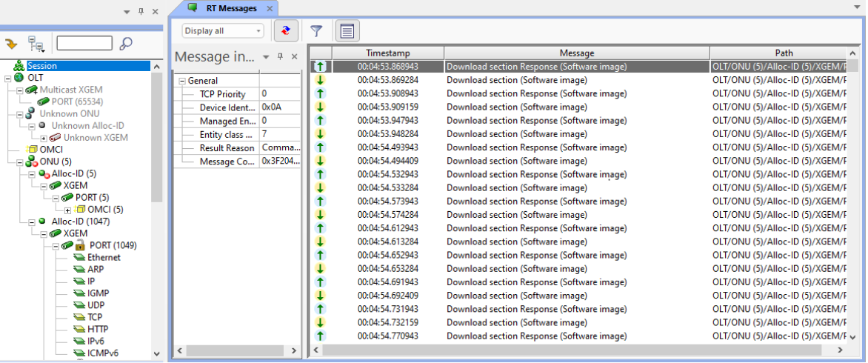Click the yellow arrow icon in tree toolbar
This screenshot has width=868, height=363.
[x=11, y=44]
